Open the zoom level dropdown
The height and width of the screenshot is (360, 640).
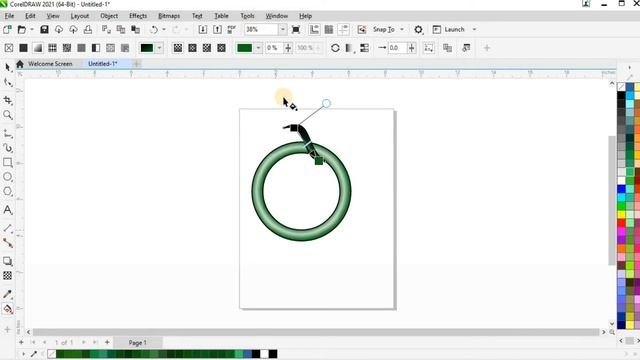(282, 29)
